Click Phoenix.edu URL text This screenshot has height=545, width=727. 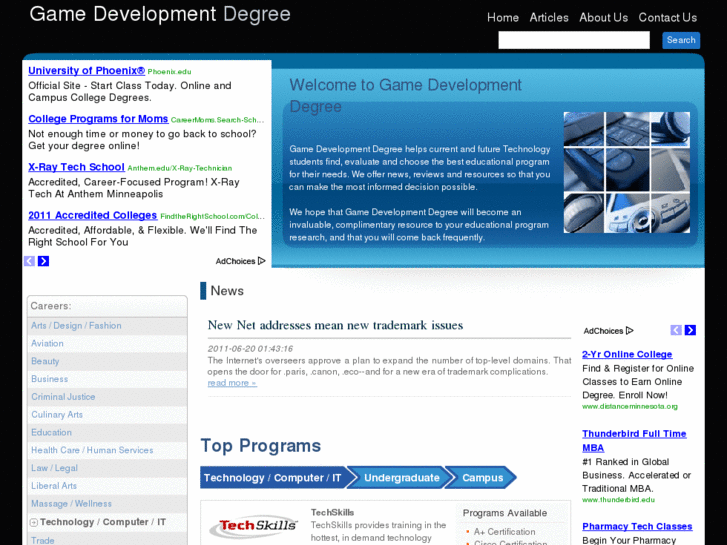(169, 71)
